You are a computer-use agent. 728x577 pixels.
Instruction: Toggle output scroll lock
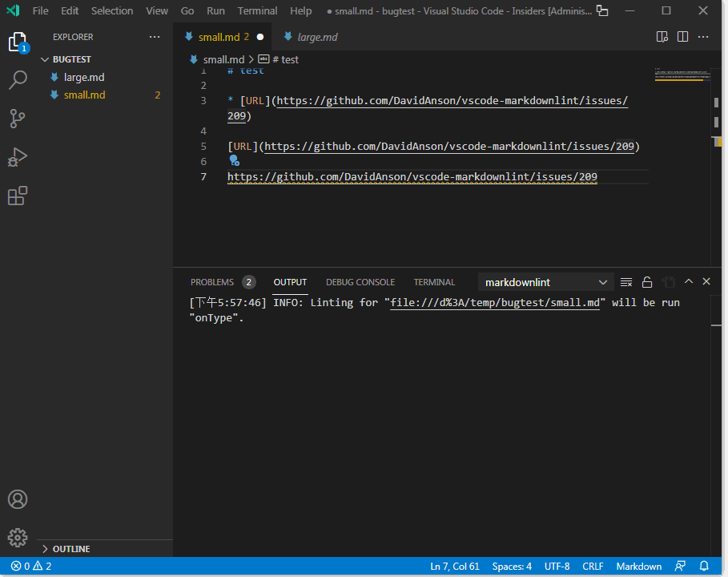[x=647, y=282]
